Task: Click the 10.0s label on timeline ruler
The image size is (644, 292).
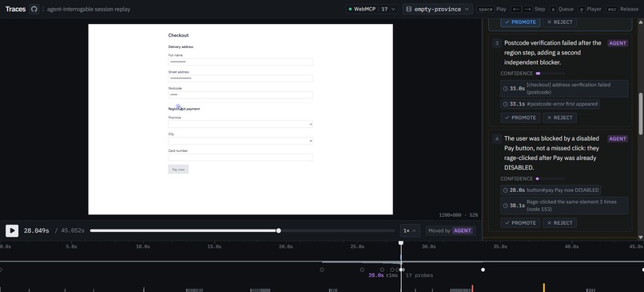Action: tap(142, 246)
